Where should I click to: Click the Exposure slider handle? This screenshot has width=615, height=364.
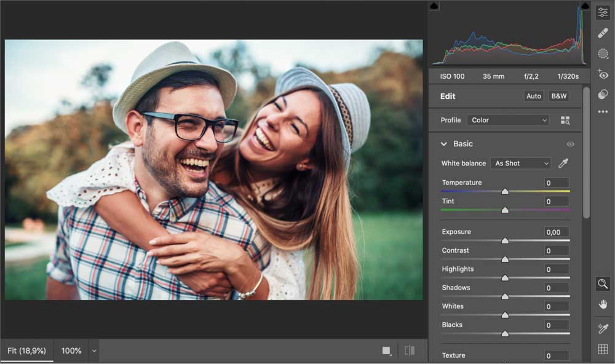tap(505, 240)
